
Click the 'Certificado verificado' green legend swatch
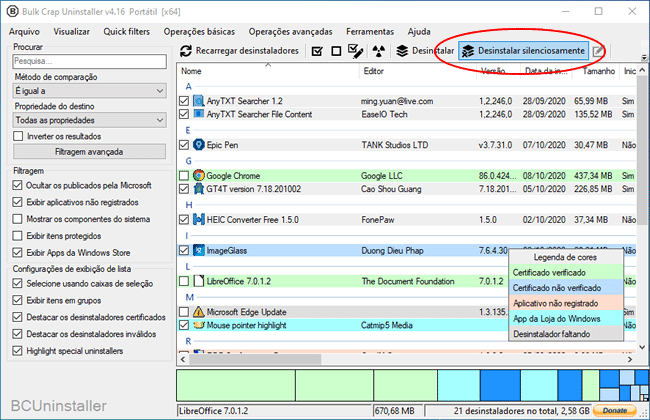(x=566, y=272)
